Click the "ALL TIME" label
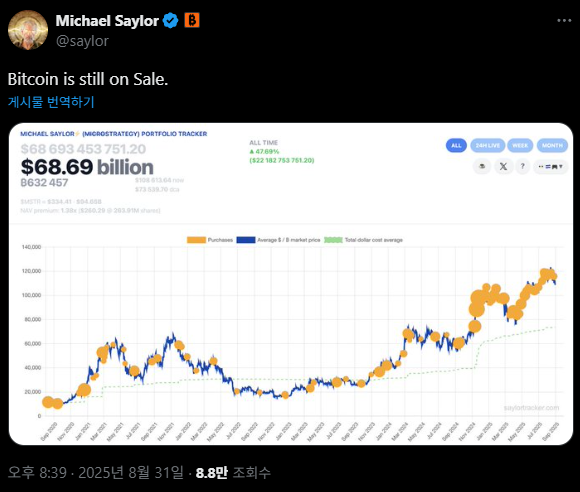 (263, 143)
